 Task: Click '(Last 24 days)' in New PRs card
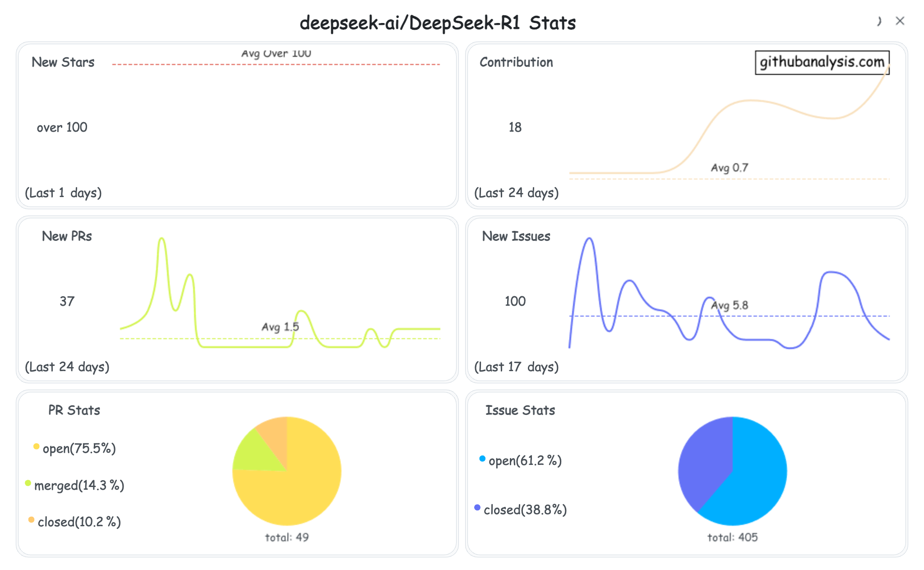click(67, 367)
